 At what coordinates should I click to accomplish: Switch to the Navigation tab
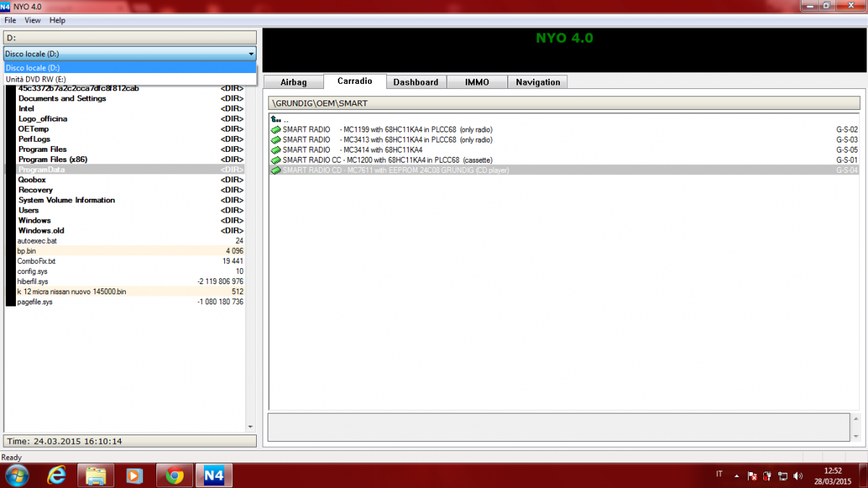click(x=538, y=82)
